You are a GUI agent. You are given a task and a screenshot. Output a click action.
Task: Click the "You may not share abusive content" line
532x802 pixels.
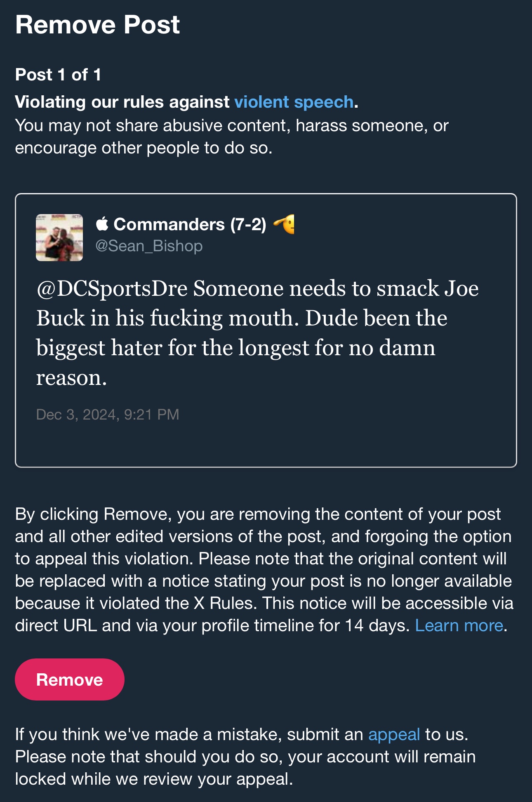point(150,125)
